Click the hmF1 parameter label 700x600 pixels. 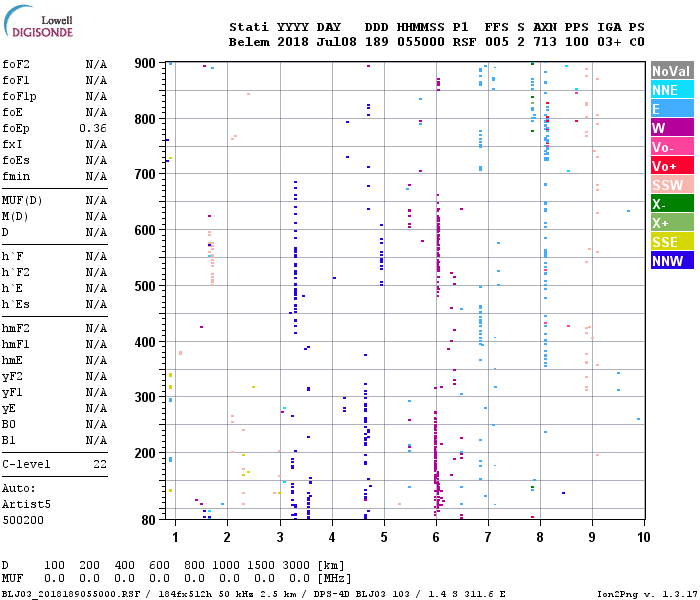tap(16, 345)
